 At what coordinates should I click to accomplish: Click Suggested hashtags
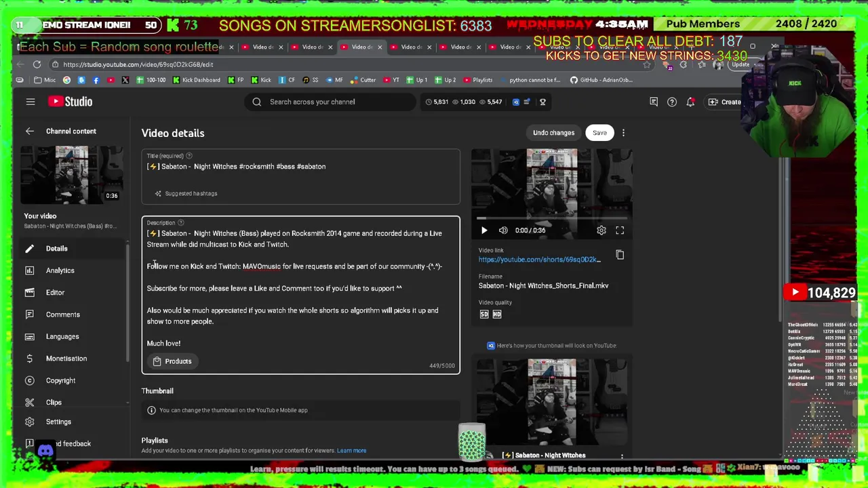click(186, 194)
